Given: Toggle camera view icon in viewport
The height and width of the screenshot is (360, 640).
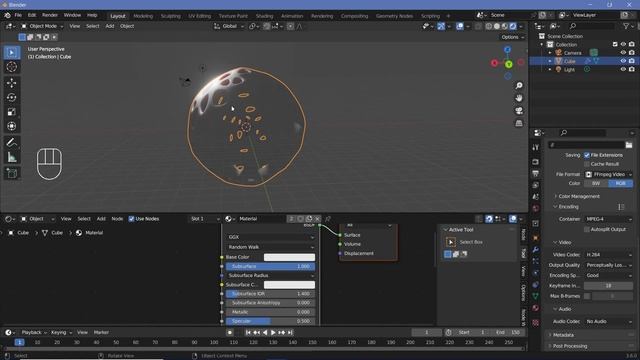Looking at the screenshot, I should 519,111.
